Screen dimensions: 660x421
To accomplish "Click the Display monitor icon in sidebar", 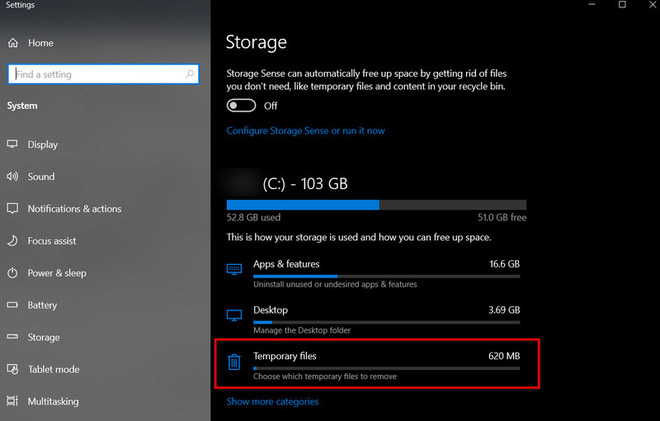I will 13,144.
